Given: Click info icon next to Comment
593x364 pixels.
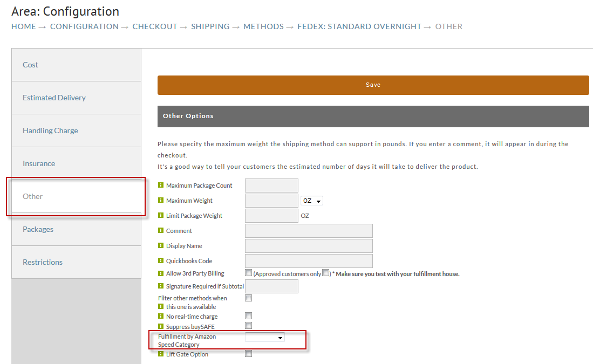Looking at the screenshot, I should tap(161, 231).
